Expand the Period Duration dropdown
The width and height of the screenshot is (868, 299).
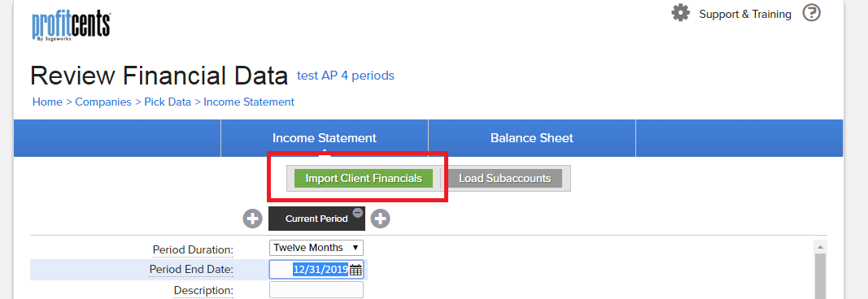pyautogui.click(x=316, y=248)
